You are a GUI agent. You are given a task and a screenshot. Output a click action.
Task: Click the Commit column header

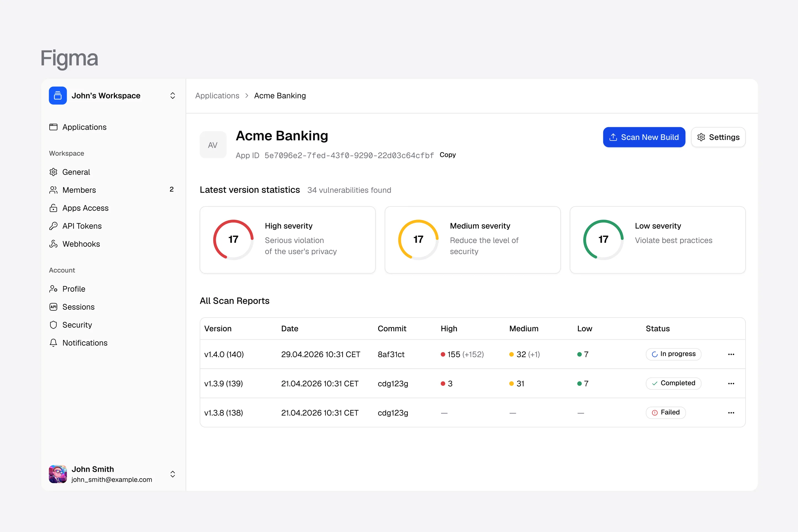tap(392, 328)
